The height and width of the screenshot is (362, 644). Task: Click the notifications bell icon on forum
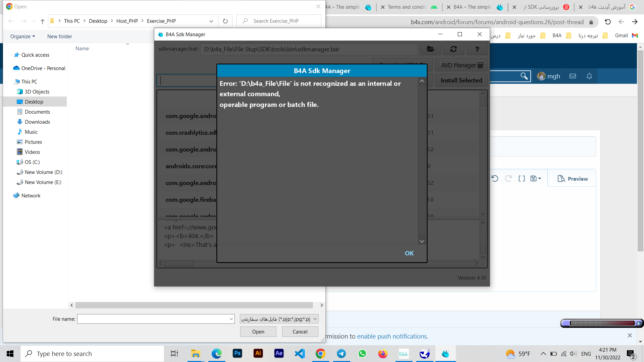[x=589, y=76]
